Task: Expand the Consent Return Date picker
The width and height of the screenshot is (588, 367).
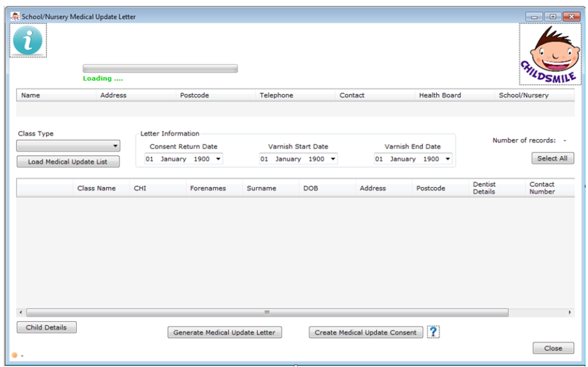Action: pos(218,159)
